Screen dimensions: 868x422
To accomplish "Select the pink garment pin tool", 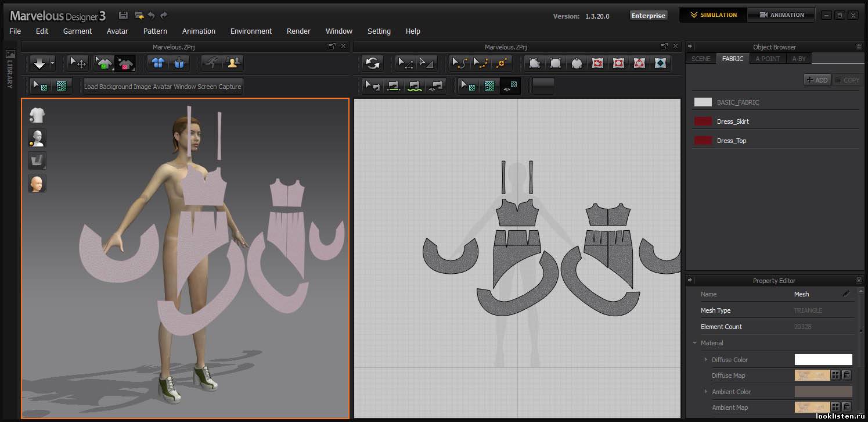I will 125,63.
